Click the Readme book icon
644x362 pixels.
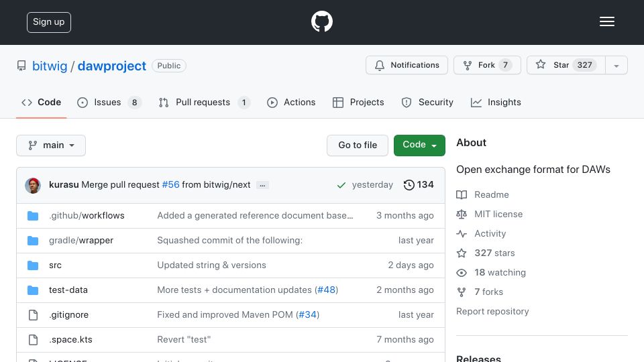[x=462, y=194]
